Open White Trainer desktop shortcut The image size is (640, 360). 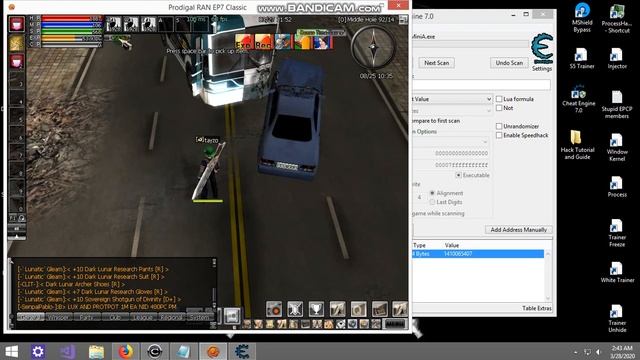(x=617, y=273)
